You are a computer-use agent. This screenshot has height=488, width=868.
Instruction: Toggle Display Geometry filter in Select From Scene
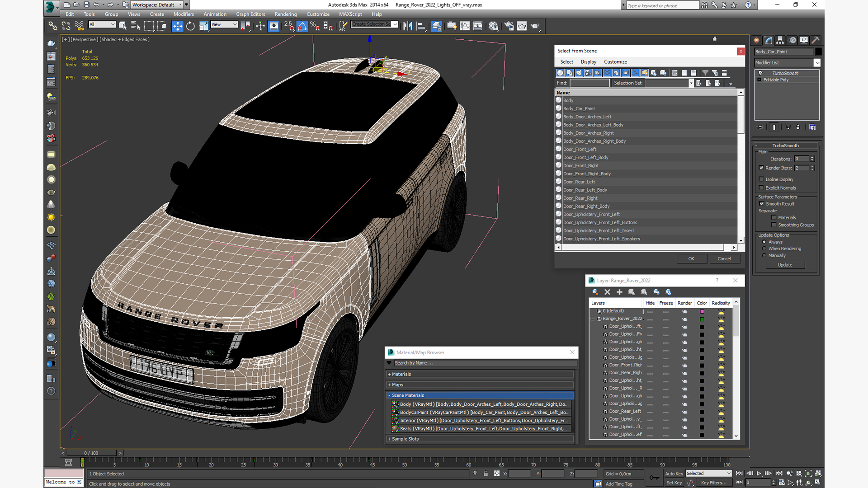click(x=560, y=73)
